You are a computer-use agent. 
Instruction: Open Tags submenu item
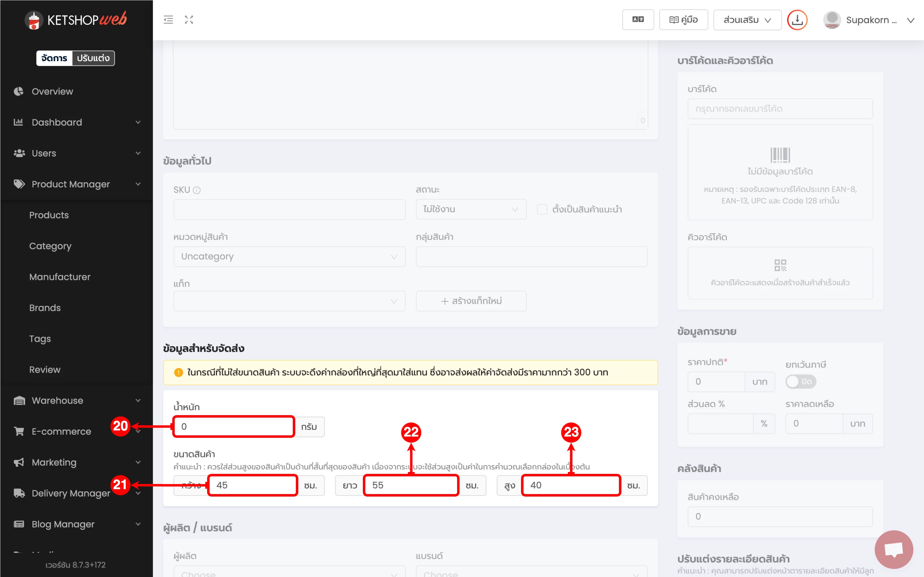40,339
